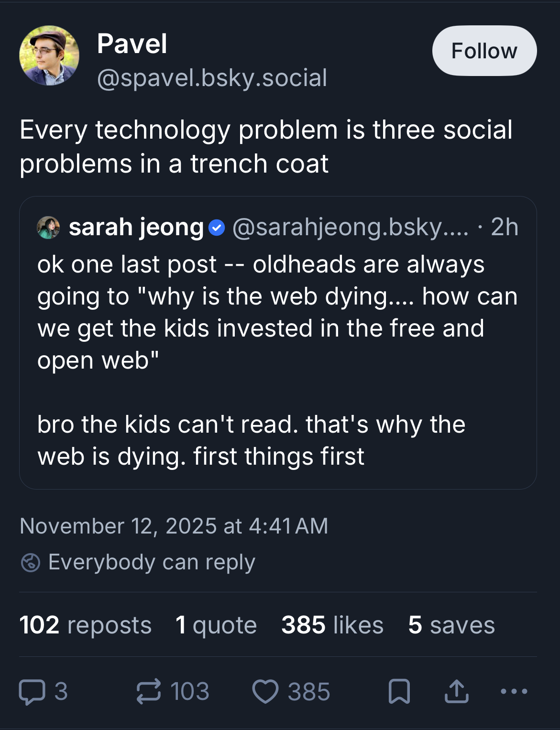Open the @spavel.bsky.social handle

pyautogui.click(x=212, y=78)
